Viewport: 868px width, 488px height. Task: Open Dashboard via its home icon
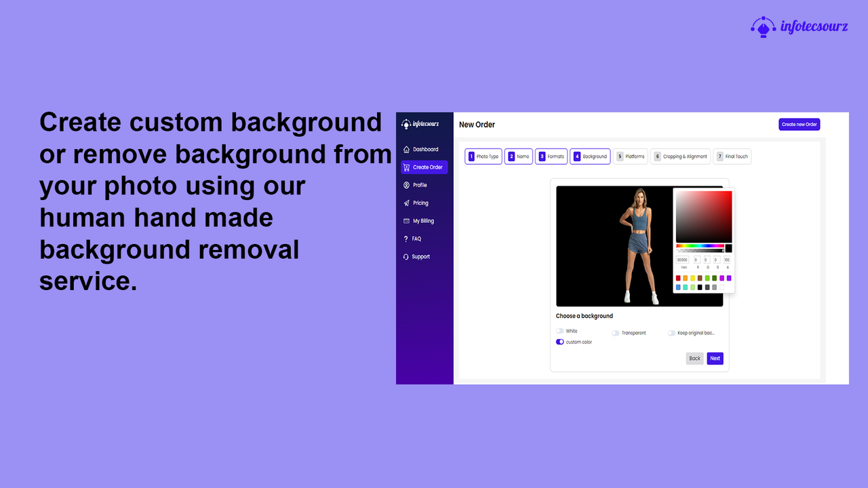click(406, 149)
